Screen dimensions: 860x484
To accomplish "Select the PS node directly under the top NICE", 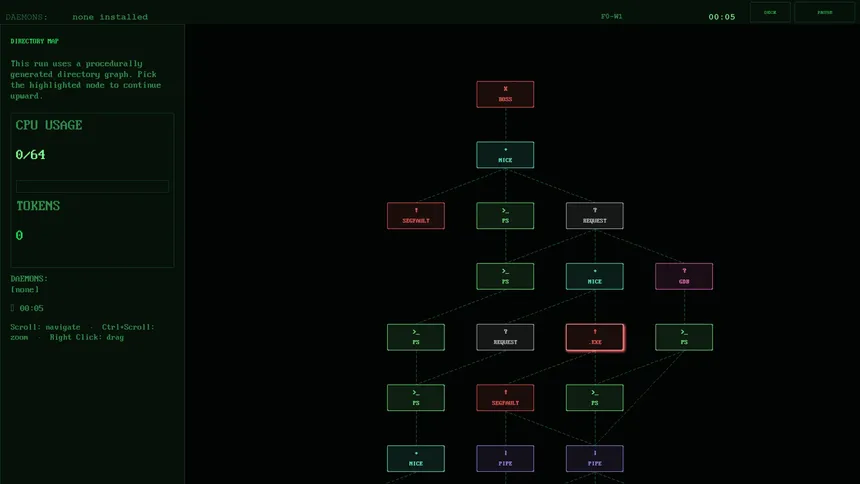I will click(x=505, y=216).
